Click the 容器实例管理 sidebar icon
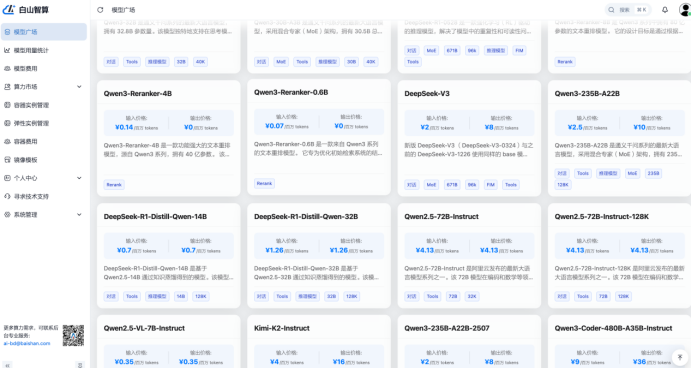The image size is (691, 368). coord(7,105)
